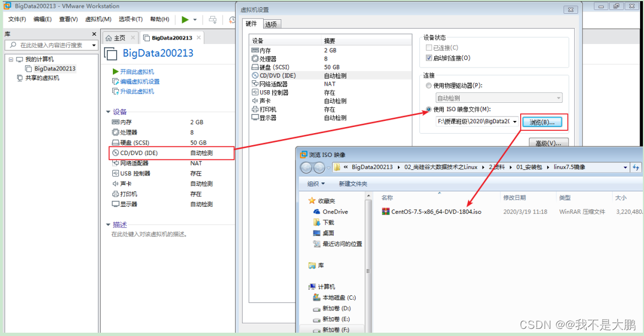Screen dimensions: 644x336
Task: Click USB 控制器 icon in main device list
Action: [x=116, y=174]
